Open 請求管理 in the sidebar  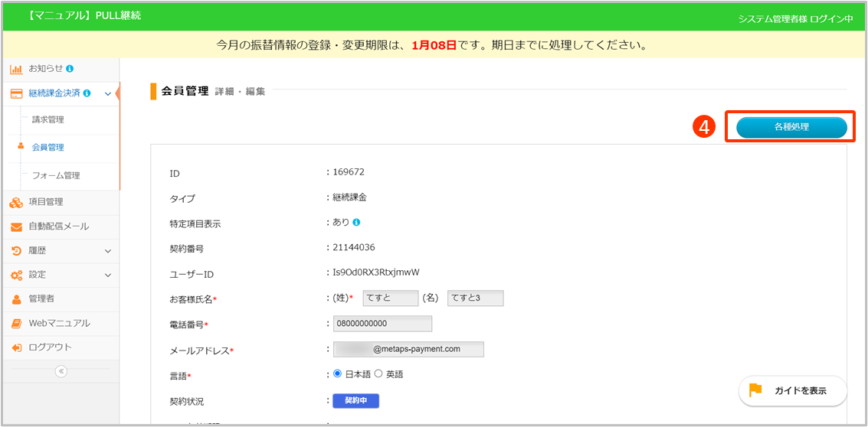pos(47,120)
